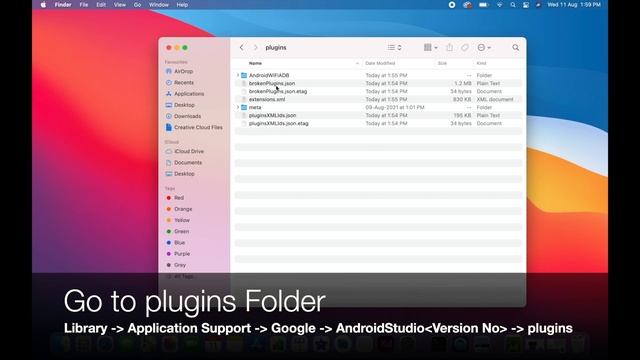Sort by Kind column header

point(481,63)
